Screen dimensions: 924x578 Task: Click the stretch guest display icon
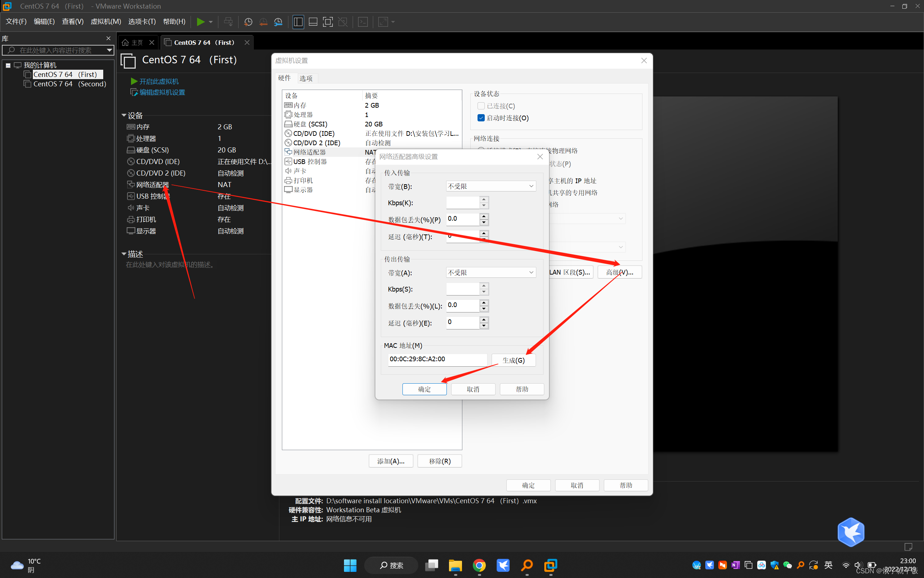coord(383,22)
